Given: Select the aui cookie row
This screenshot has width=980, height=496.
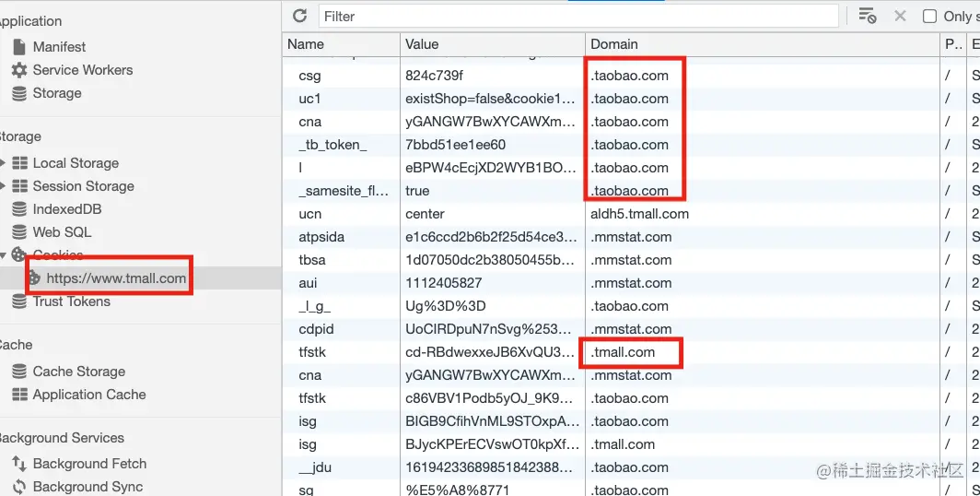Looking at the screenshot, I should pyautogui.click(x=631, y=283).
